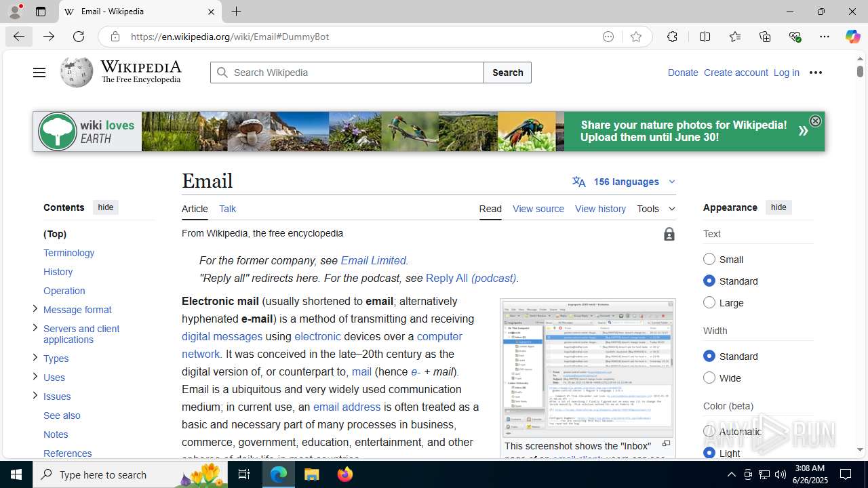Image resolution: width=868 pixels, height=488 pixels.
Task: Click the Search Wikipedia input field
Action: tap(347, 73)
